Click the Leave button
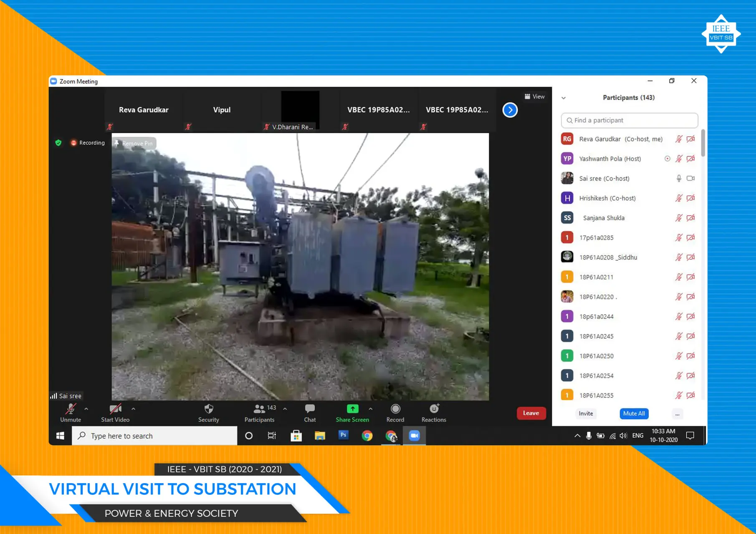The width and height of the screenshot is (756, 534). click(x=531, y=413)
